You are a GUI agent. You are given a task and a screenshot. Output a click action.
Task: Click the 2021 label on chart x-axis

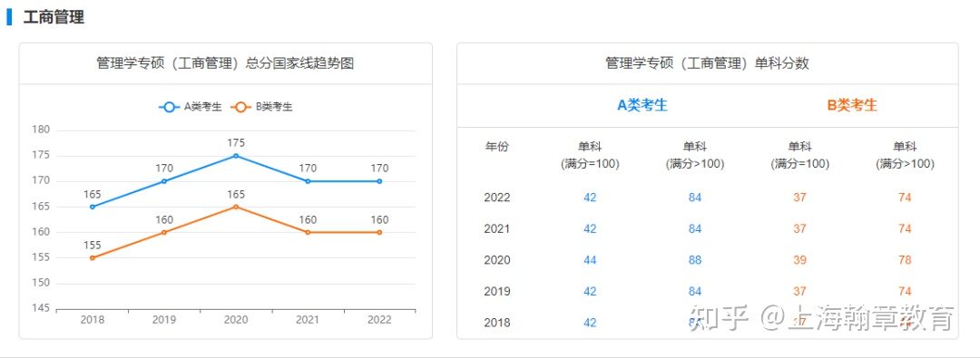pyautogui.click(x=308, y=320)
